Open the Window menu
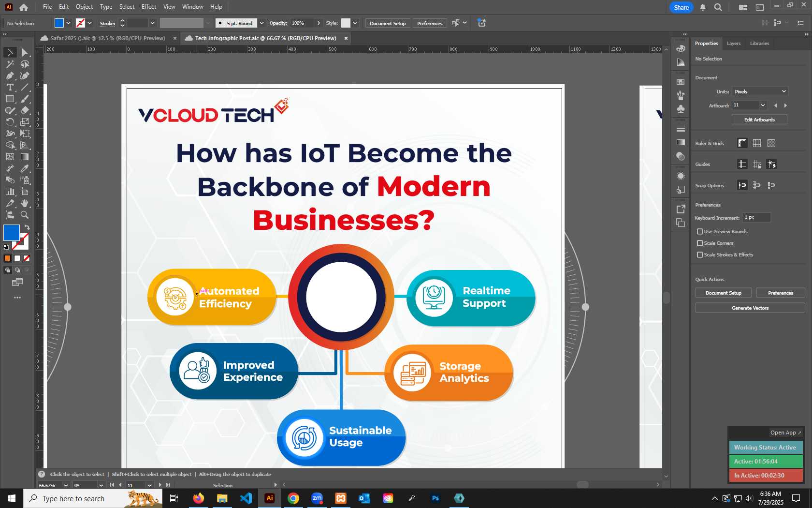The height and width of the screenshot is (508, 812). tap(193, 7)
